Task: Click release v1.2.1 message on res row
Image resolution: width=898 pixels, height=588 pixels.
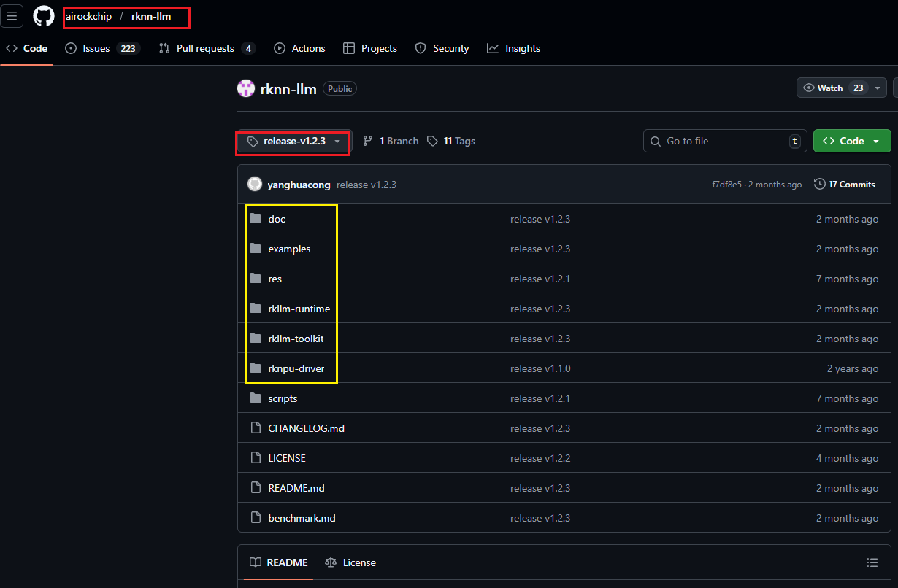Action: pyautogui.click(x=540, y=279)
